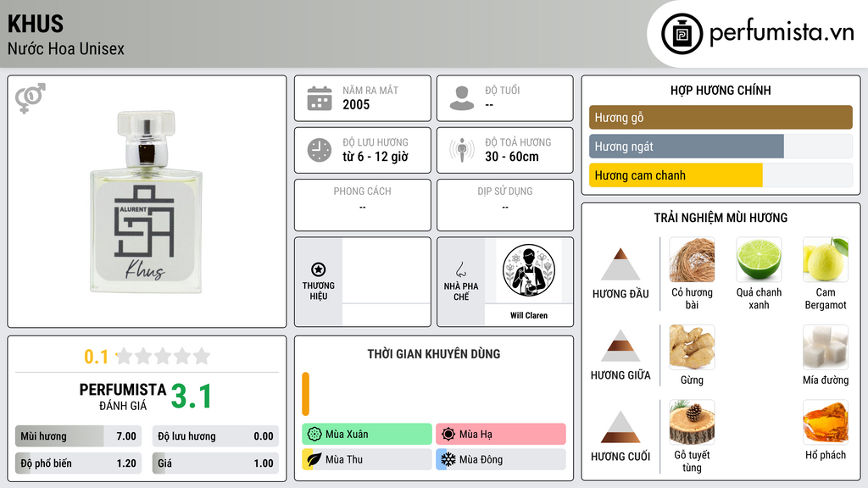Open the Khus perfume bottle image
Screen dimensions: 868x488
[x=146, y=202]
